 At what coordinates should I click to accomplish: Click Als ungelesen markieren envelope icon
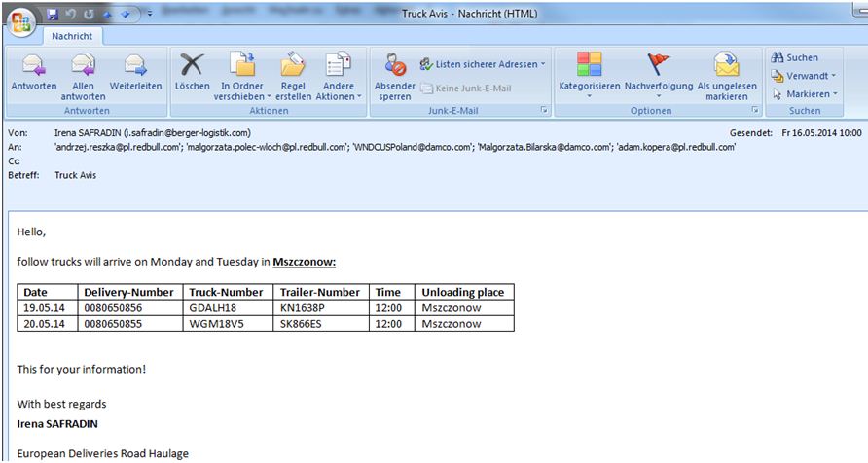point(726,64)
